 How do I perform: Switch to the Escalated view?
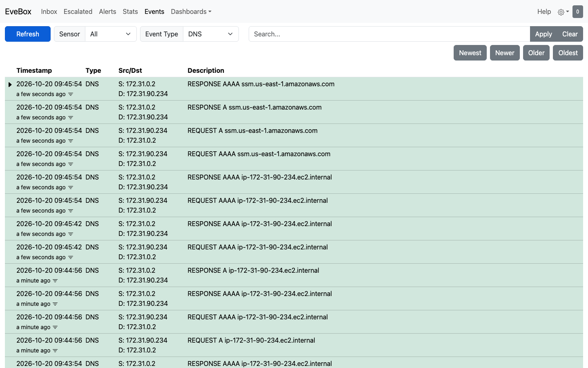click(x=78, y=11)
